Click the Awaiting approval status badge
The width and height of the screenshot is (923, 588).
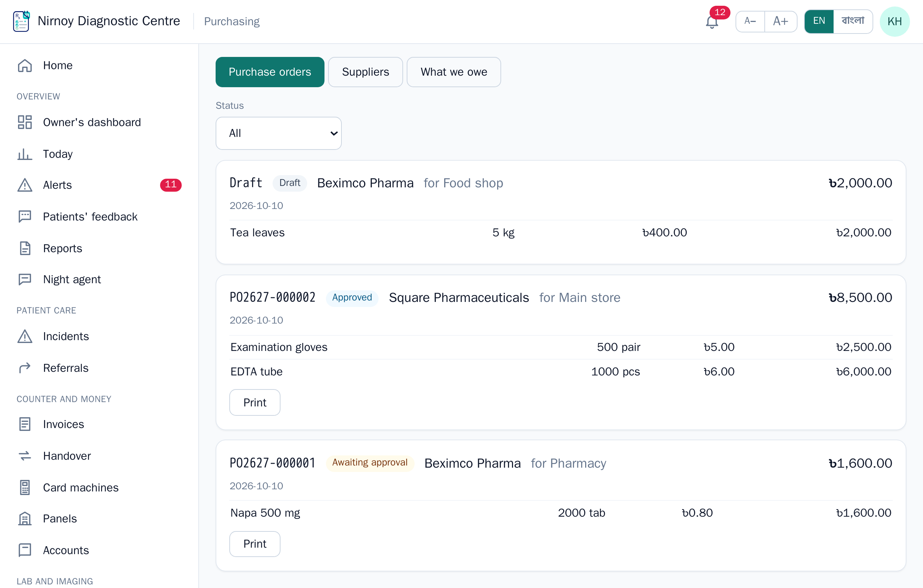pos(370,463)
